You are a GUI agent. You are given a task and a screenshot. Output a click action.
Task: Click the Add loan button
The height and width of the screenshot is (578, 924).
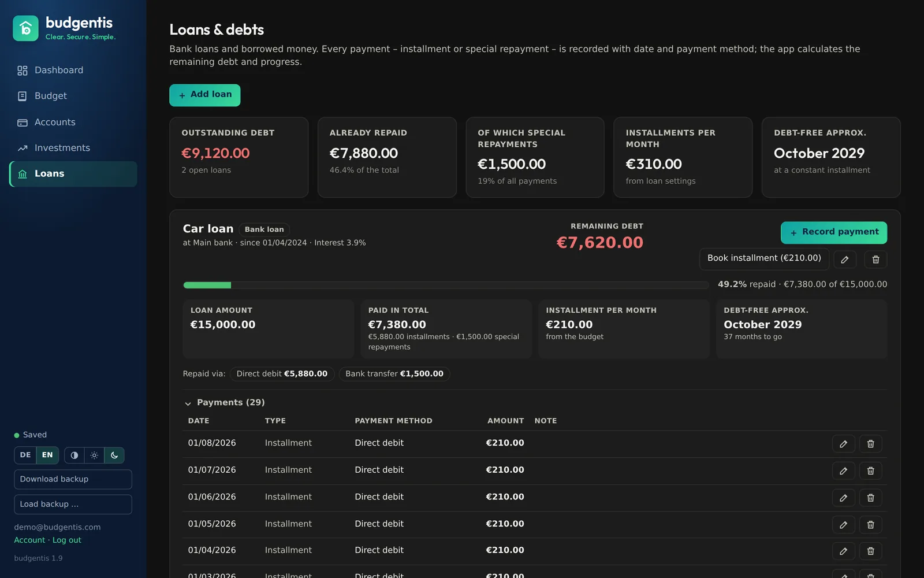click(x=205, y=95)
